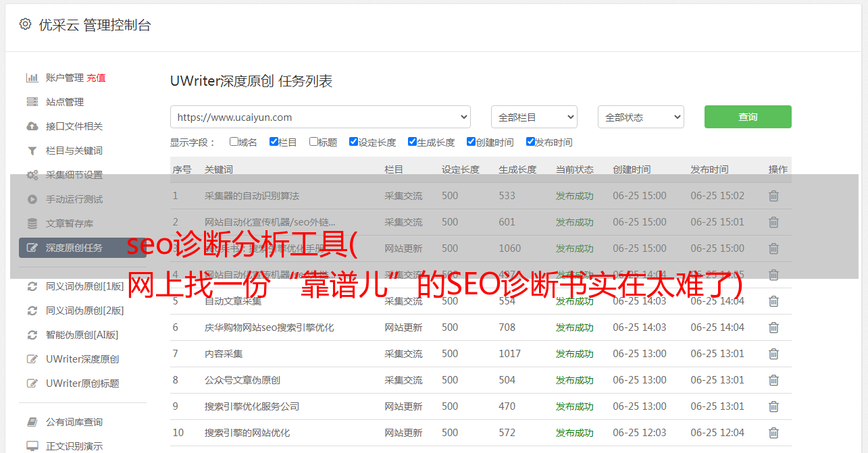Click keyword 采集器的自动识别算法
This screenshot has height=453, width=868.
[252, 196]
